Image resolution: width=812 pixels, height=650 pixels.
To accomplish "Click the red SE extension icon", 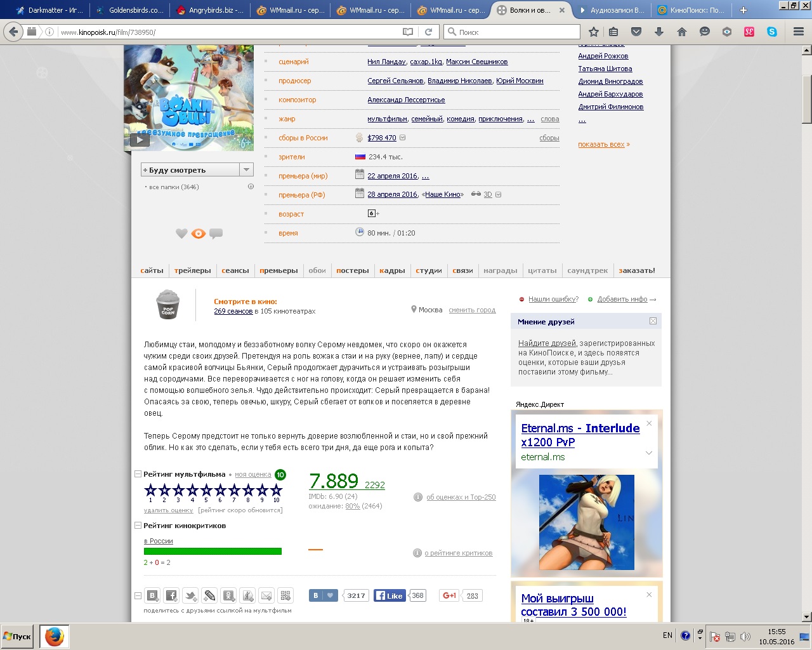I will 749,32.
